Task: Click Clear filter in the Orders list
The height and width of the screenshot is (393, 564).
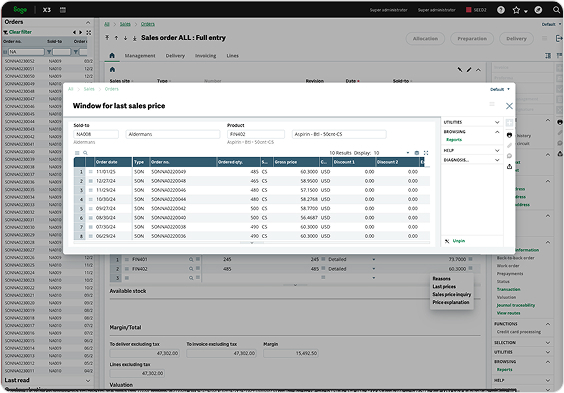Action: [20, 32]
